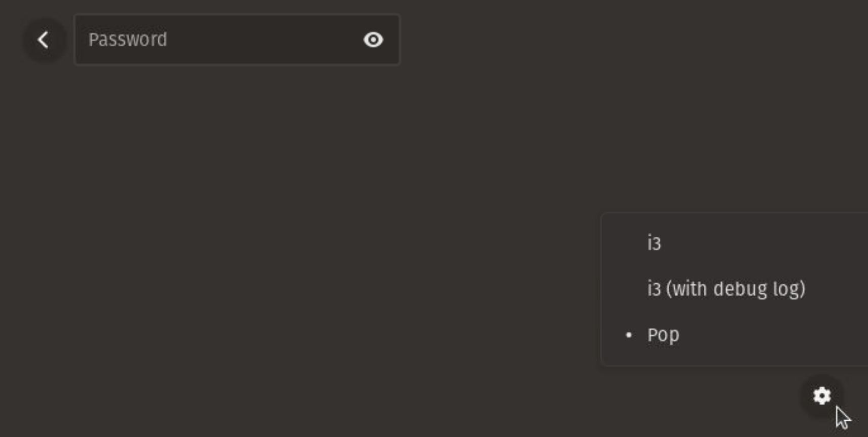Collapse the session menu using the gear button
The height and width of the screenshot is (437, 868).
[822, 395]
